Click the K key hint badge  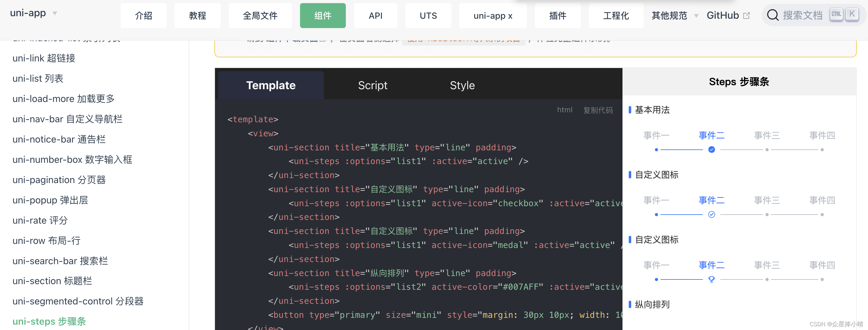[x=852, y=14]
